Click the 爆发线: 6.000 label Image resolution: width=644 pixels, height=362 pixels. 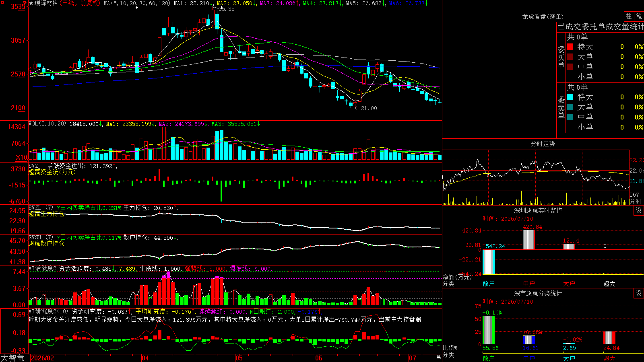click(x=251, y=269)
